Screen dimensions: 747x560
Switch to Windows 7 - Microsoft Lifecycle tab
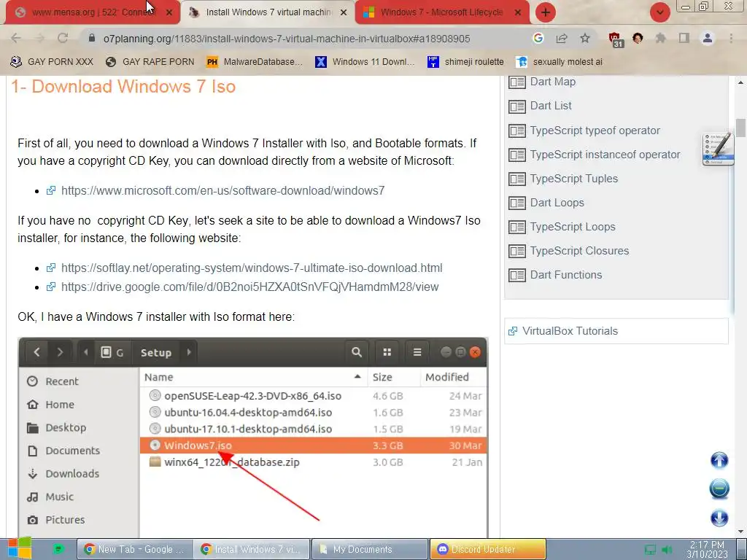[442, 12]
